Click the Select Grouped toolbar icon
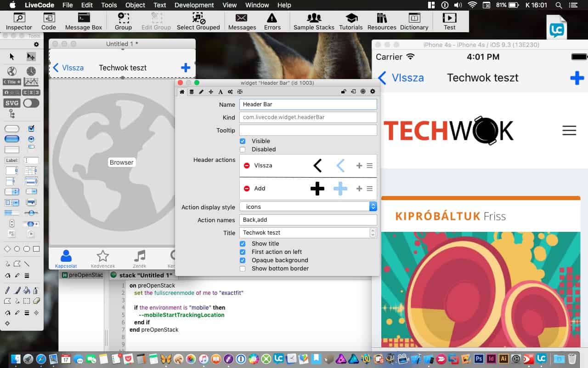588x368 pixels. point(198,22)
